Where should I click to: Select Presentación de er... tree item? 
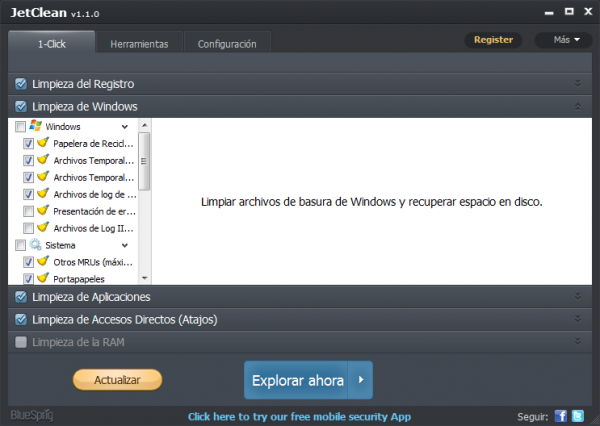pyautogui.click(x=95, y=211)
